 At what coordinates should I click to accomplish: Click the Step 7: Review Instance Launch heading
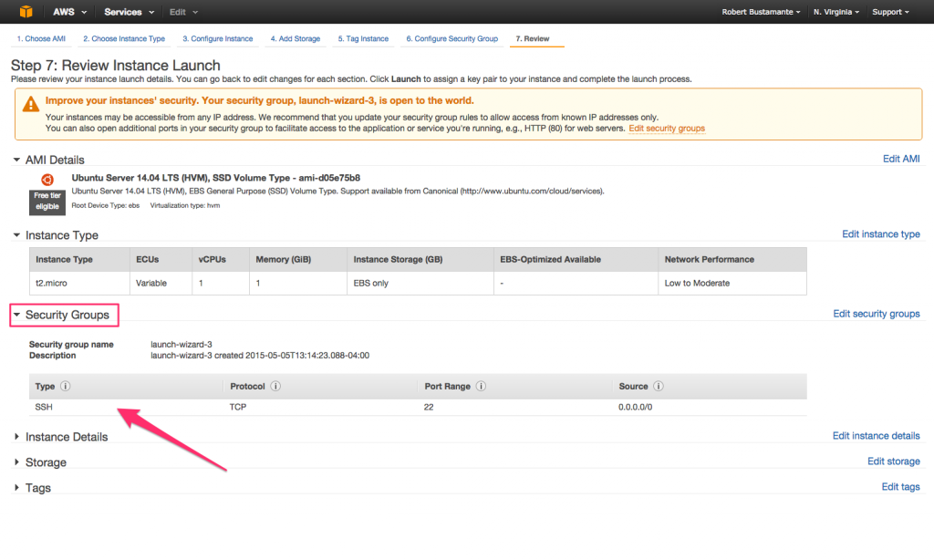pos(116,65)
